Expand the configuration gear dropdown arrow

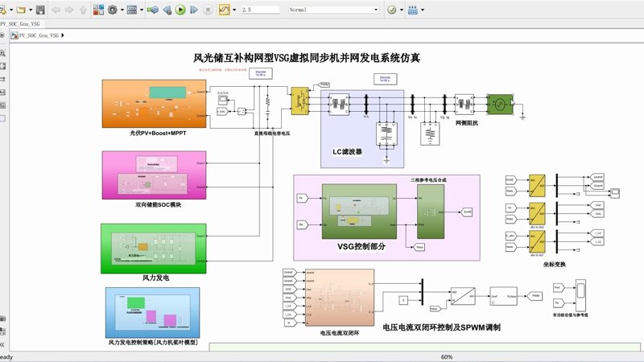point(122,10)
